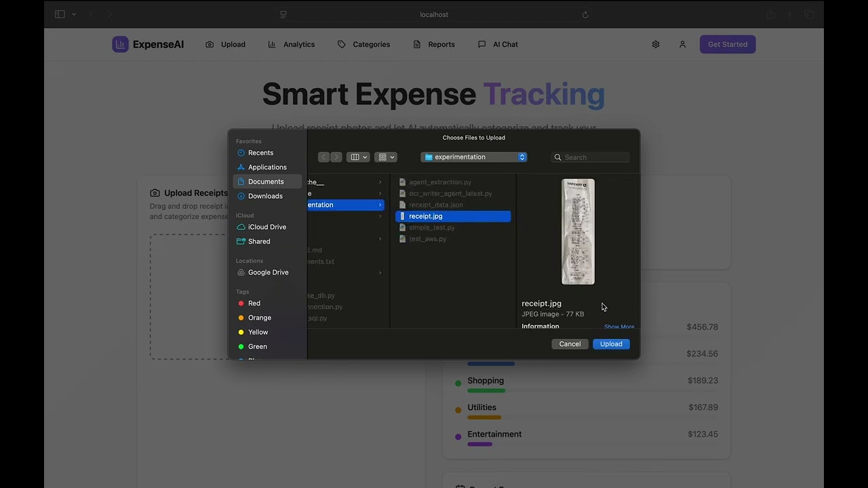Click the Entertainment category row
The width and height of the screenshot is (868, 488).
pyautogui.click(x=587, y=438)
